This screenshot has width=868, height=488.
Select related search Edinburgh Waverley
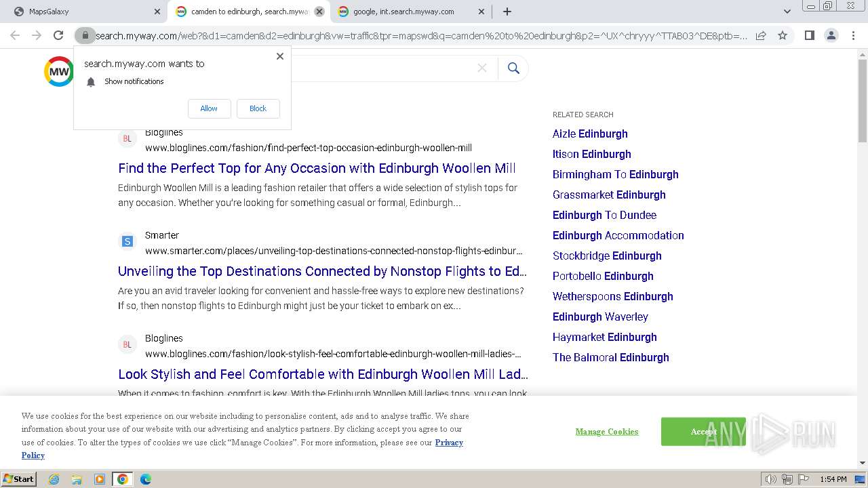pyautogui.click(x=600, y=317)
